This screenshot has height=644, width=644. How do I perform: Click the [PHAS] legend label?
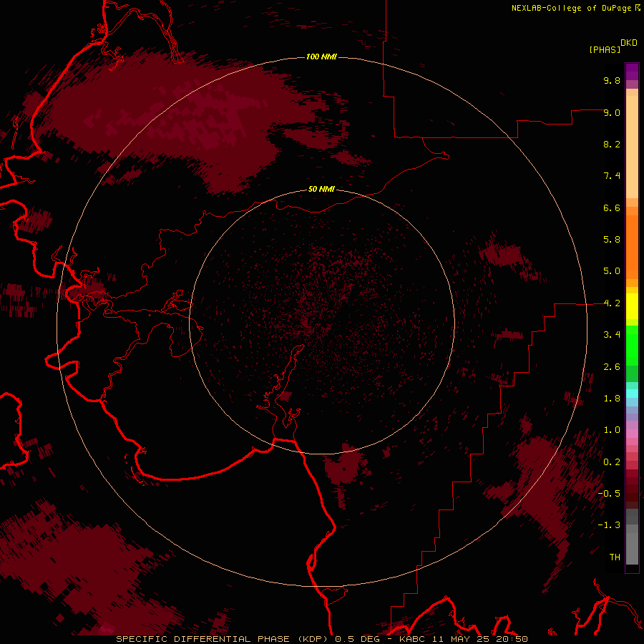click(x=605, y=49)
